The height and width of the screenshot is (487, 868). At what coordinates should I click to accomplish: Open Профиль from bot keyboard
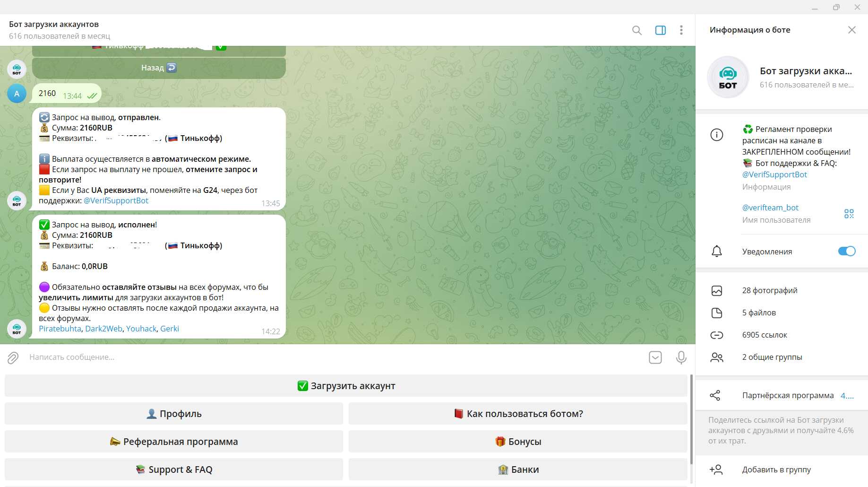tap(174, 414)
